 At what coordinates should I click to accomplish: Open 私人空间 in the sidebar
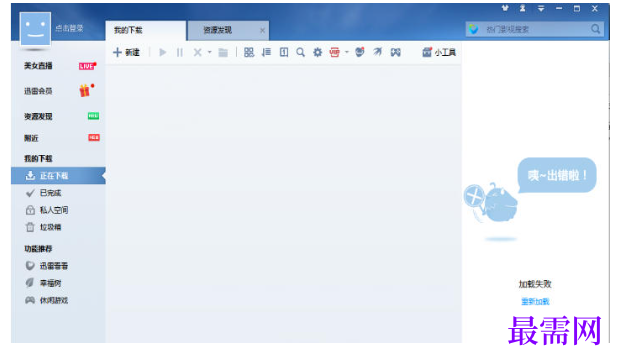click(54, 210)
